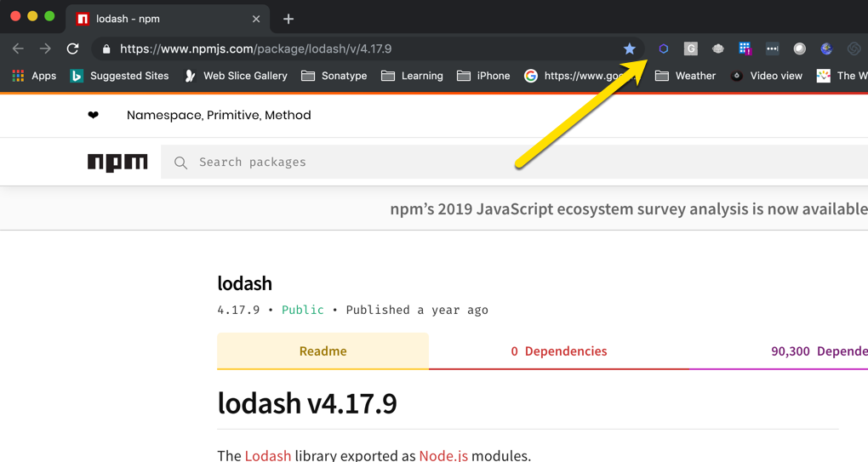Expand the Sonatype bookmarks folder

click(334, 76)
